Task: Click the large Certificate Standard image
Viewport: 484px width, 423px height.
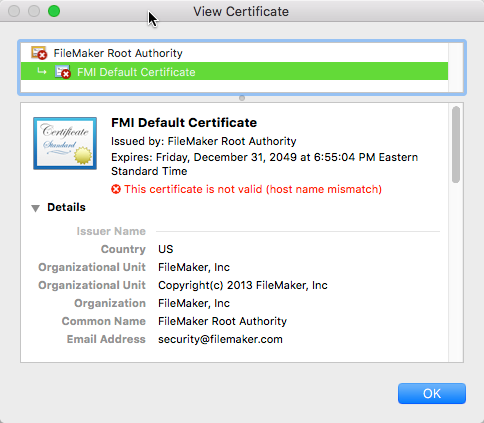Action: point(65,143)
